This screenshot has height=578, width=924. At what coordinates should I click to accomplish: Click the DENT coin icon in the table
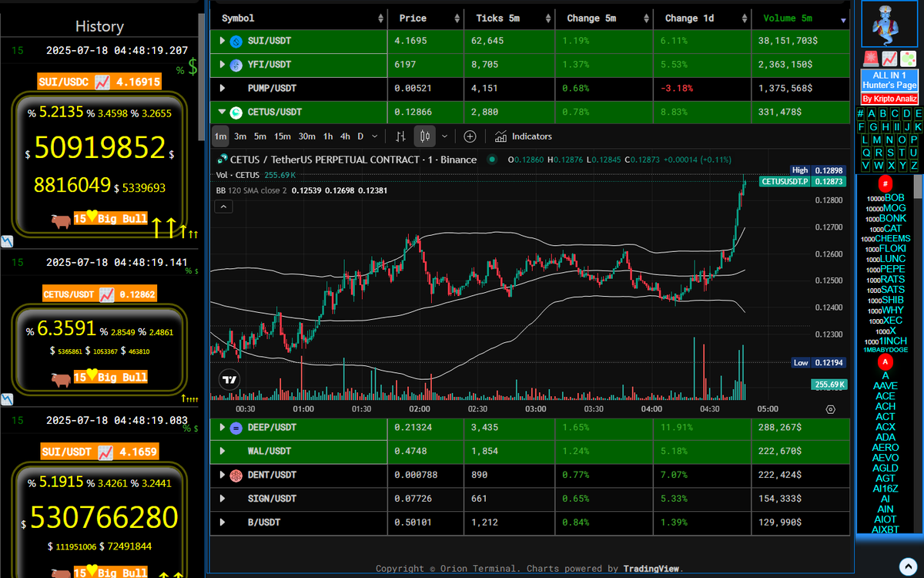pos(236,476)
